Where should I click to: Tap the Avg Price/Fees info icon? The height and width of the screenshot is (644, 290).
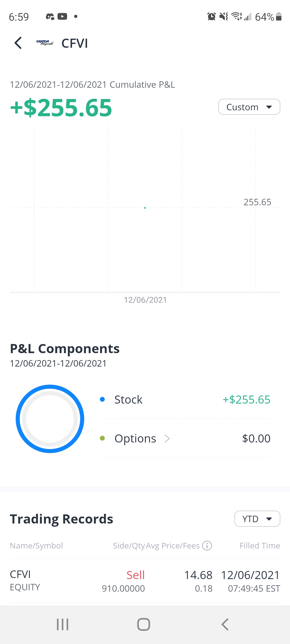click(207, 546)
